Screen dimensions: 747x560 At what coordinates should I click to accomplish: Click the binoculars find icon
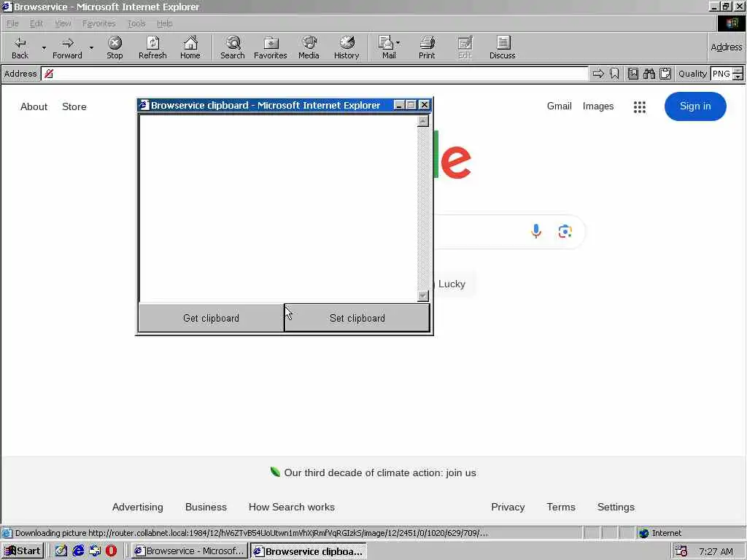coord(649,74)
